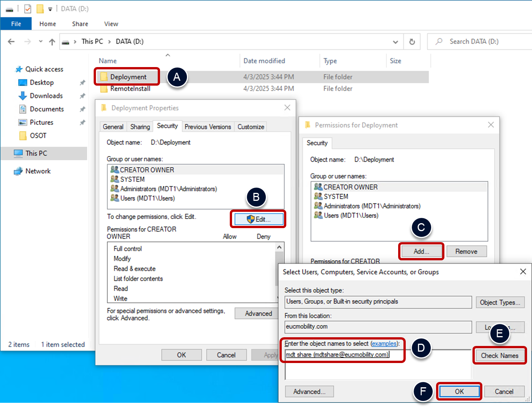
Task: Expand the address bar history dropdown
Action: pos(395,42)
